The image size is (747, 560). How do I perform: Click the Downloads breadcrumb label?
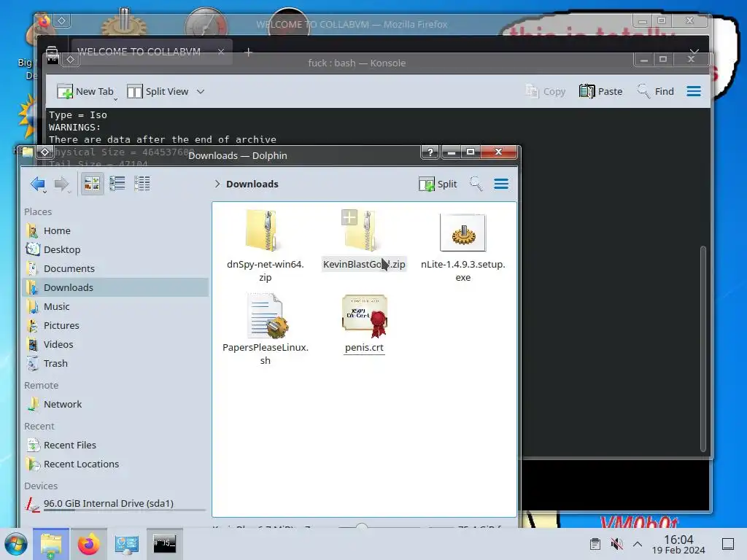[252, 184]
